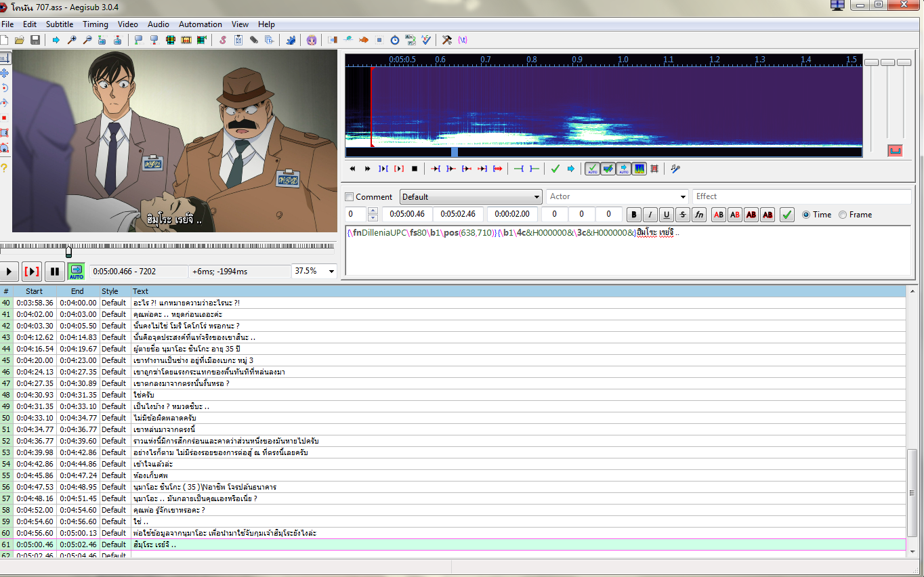
Task: Open a subtitle file with folder icon
Action: (x=20, y=41)
